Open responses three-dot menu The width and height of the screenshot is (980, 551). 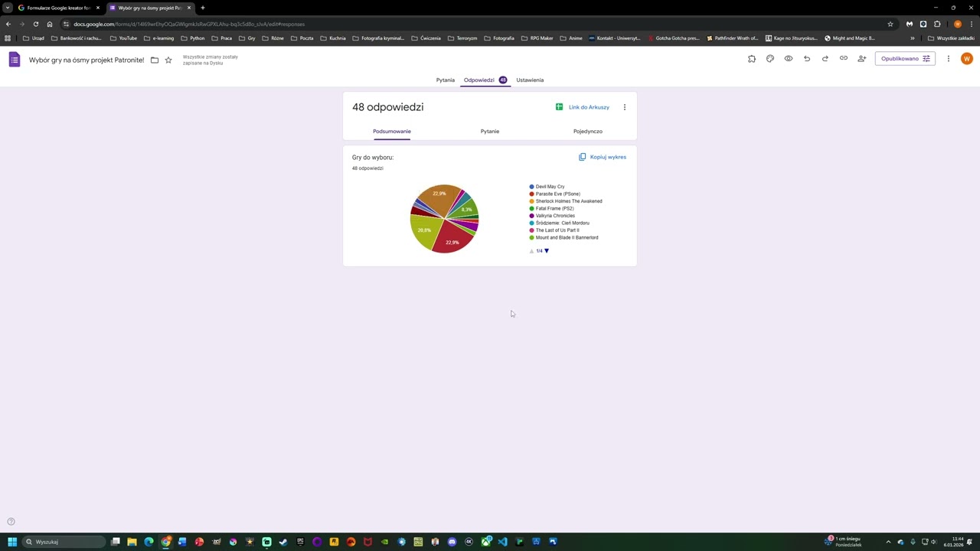(625, 107)
